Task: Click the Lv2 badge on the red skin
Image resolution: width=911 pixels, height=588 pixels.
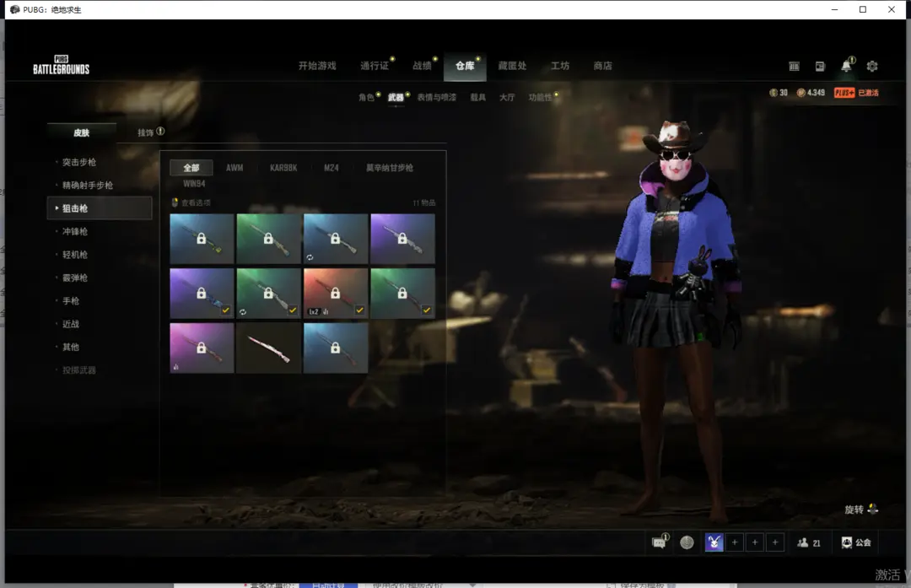Action: (x=314, y=311)
